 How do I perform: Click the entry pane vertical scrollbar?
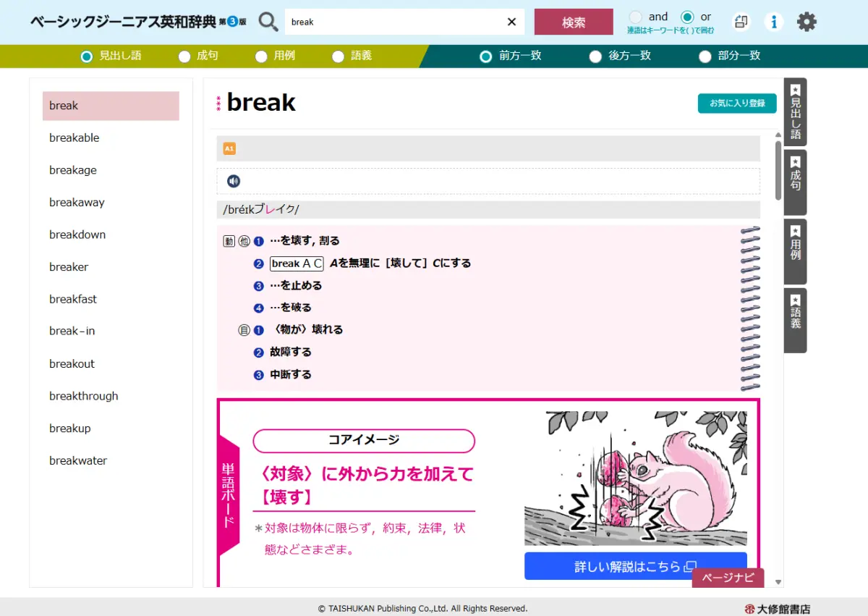(778, 170)
